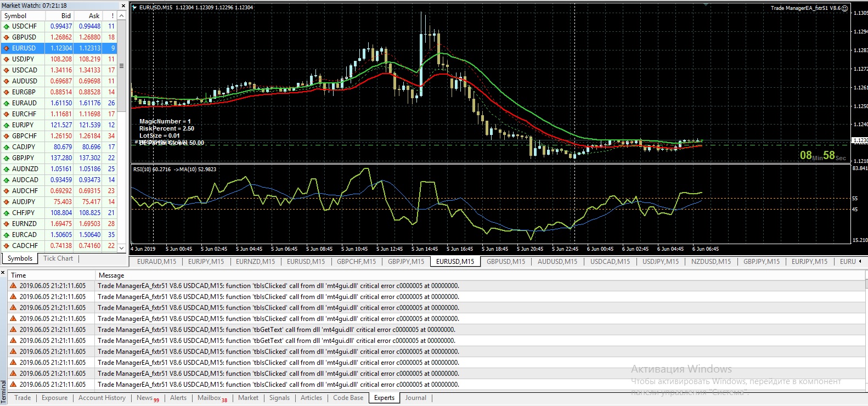Close the Market Watch panel with its X
Image resolution: width=868 pixels, height=406 pixels.
(123, 5)
